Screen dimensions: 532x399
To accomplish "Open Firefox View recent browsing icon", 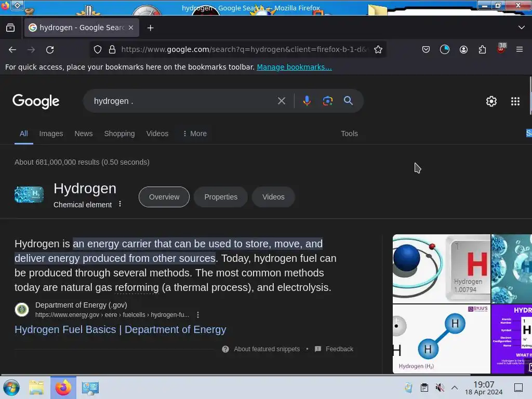I will click(x=10, y=28).
